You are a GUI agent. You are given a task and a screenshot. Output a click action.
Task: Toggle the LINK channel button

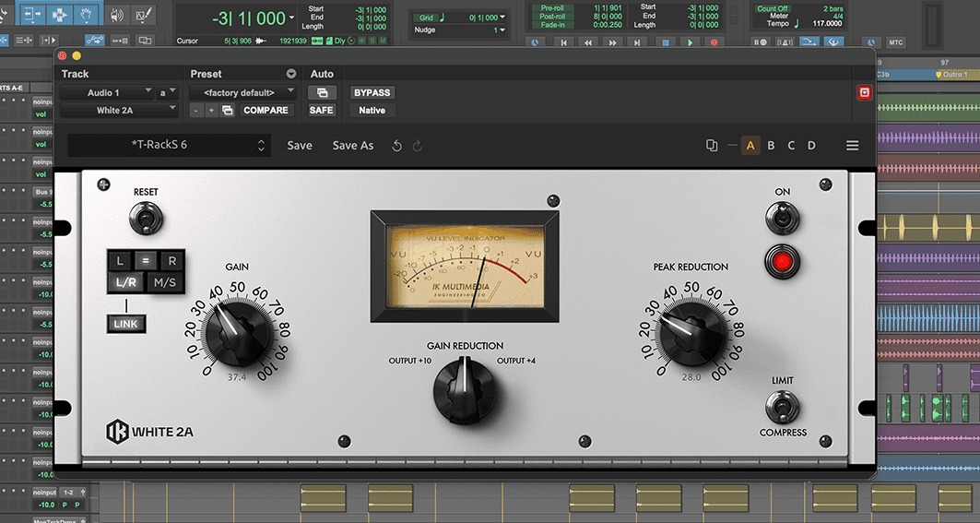pos(125,324)
